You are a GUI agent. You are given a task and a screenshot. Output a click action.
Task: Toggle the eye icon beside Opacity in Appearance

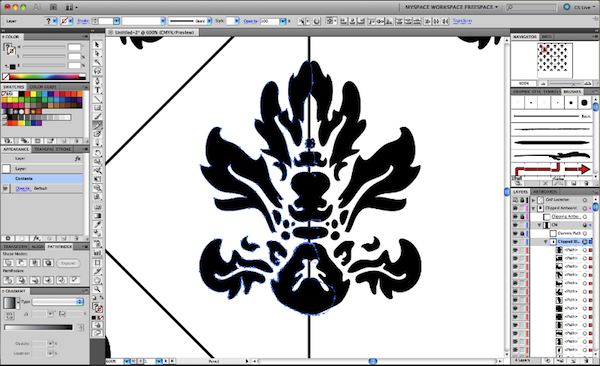tap(5, 188)
